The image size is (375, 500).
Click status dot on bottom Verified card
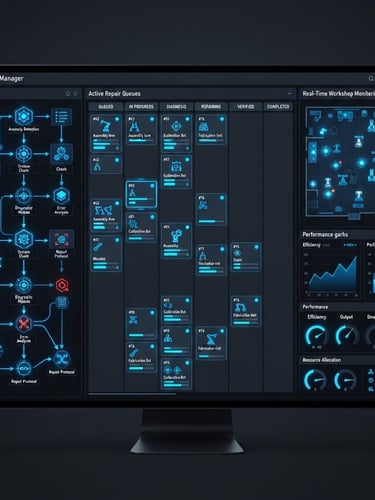click(257, 300)
